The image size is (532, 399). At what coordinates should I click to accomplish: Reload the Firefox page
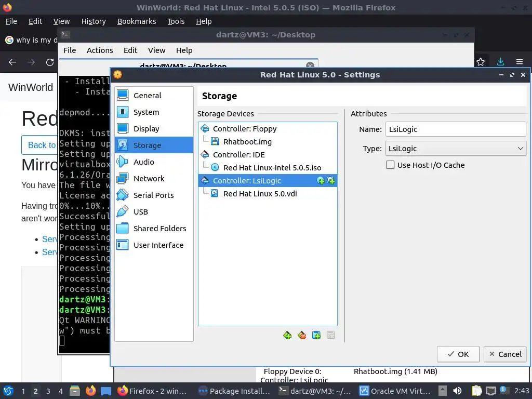coord(50,62)
